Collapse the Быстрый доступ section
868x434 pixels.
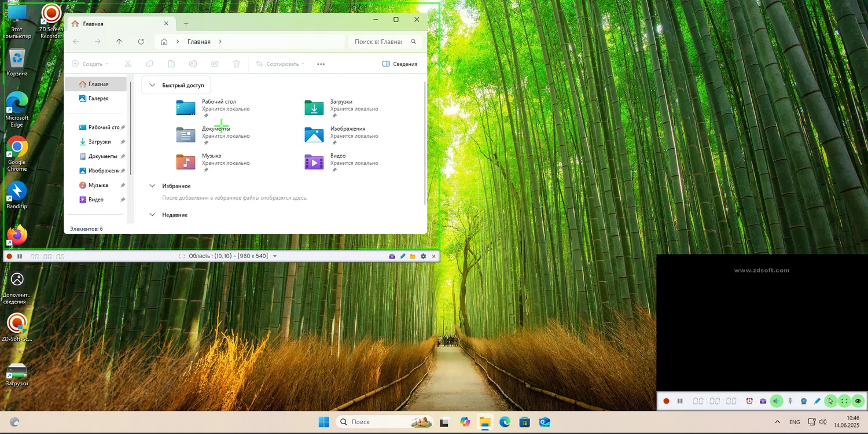(152, 85)
